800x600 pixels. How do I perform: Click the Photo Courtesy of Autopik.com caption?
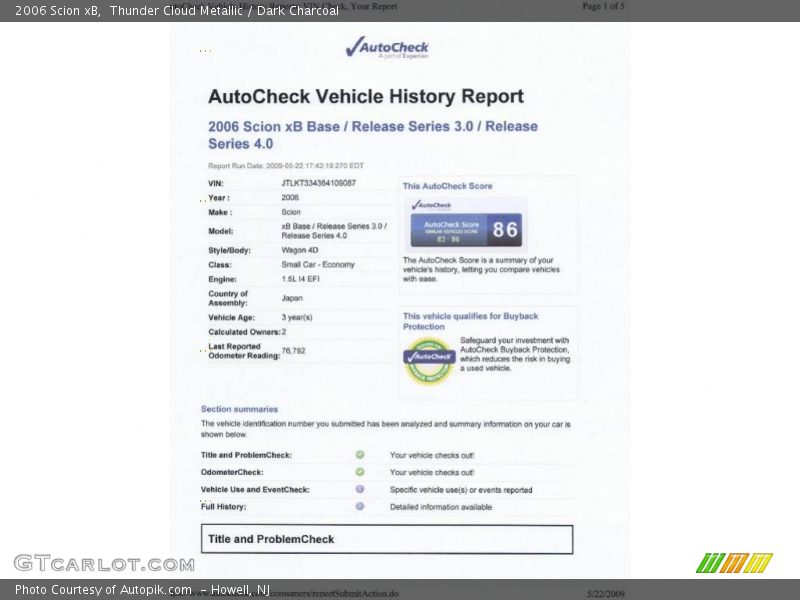(x=142, y=590)
